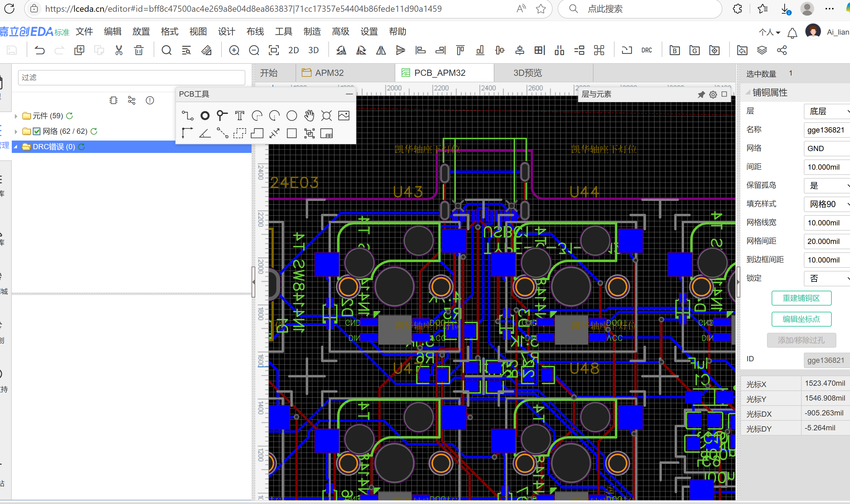Select the Via tool in PCB Tools

coord(222,116)
